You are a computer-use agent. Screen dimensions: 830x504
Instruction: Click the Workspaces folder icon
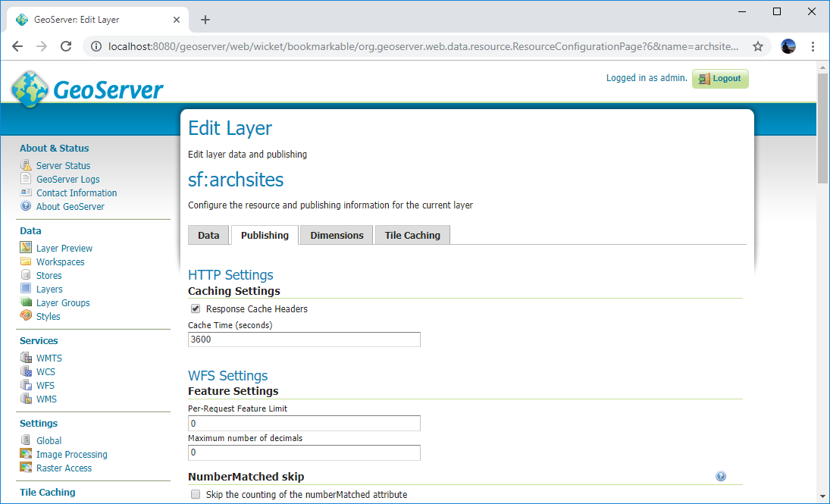coord(26,261)
